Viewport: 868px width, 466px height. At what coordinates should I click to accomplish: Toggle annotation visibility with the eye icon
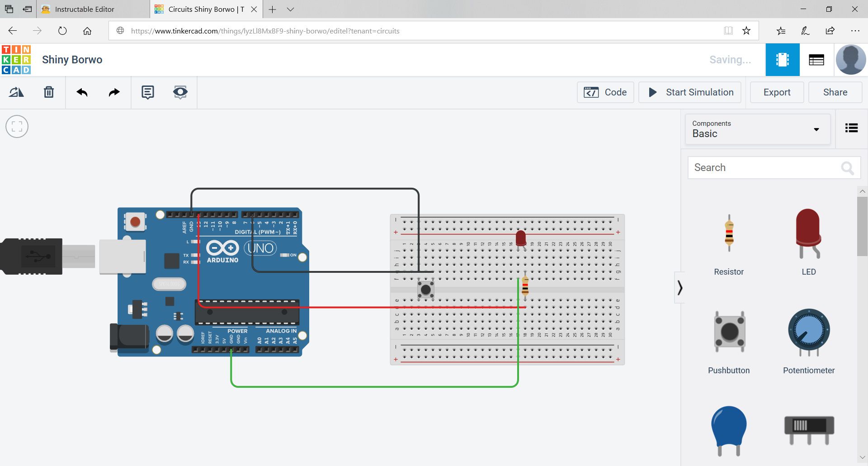pyautogui.click(x=180, y=92)
